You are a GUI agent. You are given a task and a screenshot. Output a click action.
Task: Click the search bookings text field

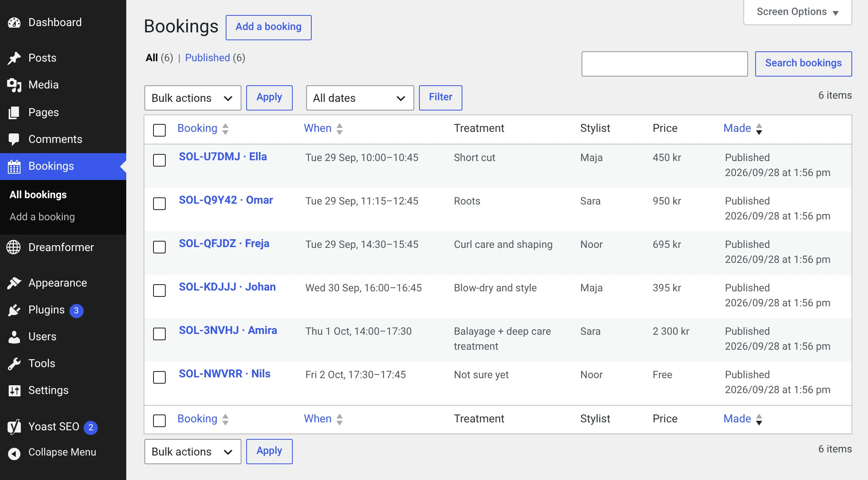pos(664,64)
